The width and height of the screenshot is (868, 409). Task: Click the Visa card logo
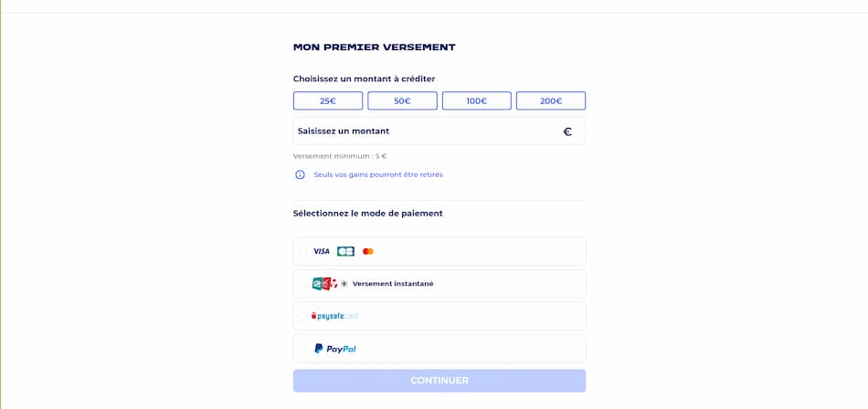321,251
